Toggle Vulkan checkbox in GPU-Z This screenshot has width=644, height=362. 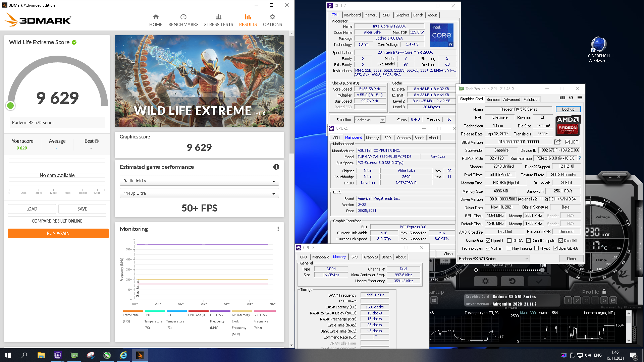(488, 248)
